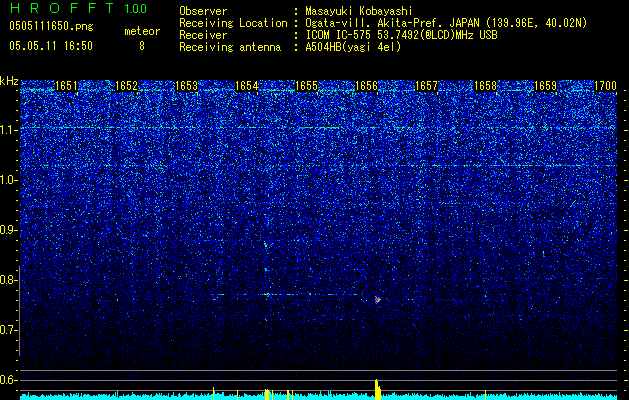Click the HROFFT 1.0.0 title text
Image resolution: width=629 pixels, height=400 pixels.
point(78,8)
